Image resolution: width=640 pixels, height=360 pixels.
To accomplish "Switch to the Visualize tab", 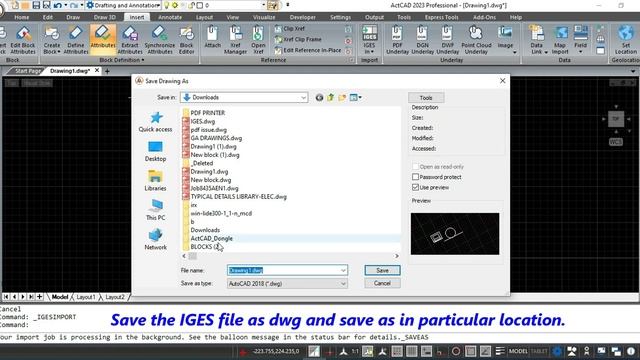I will 264,17.
